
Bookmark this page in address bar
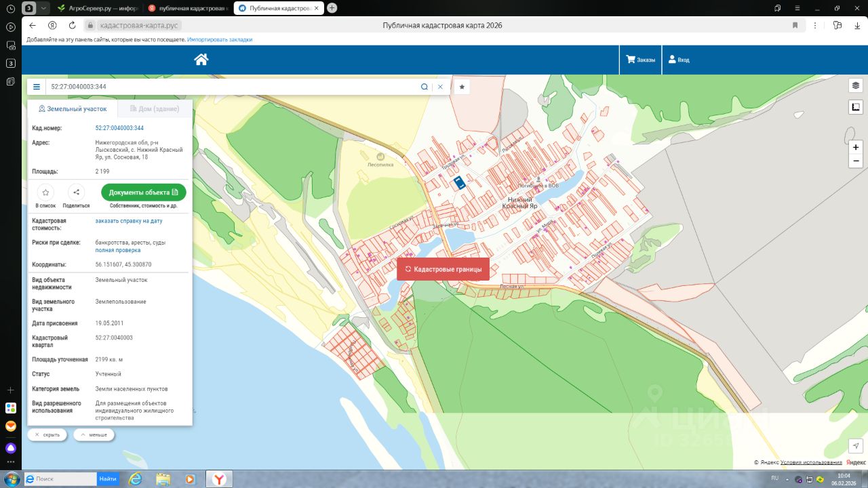point(795,25)
